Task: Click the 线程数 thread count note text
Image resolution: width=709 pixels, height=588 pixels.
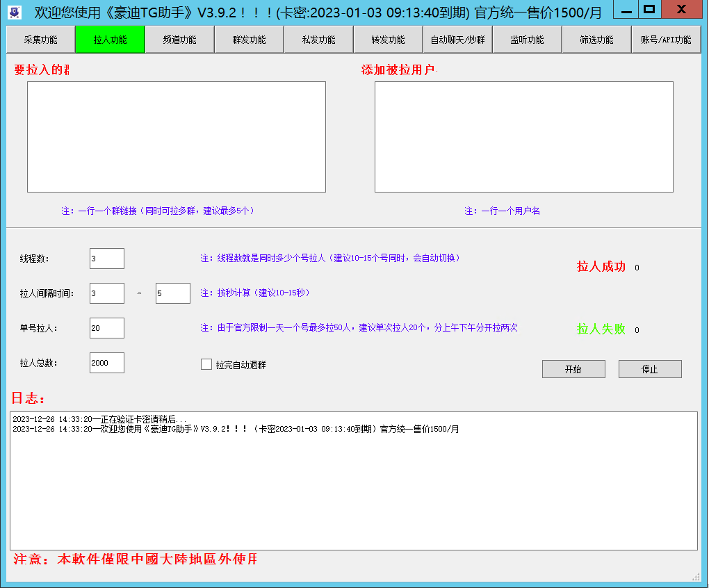Action: (330, 258)
